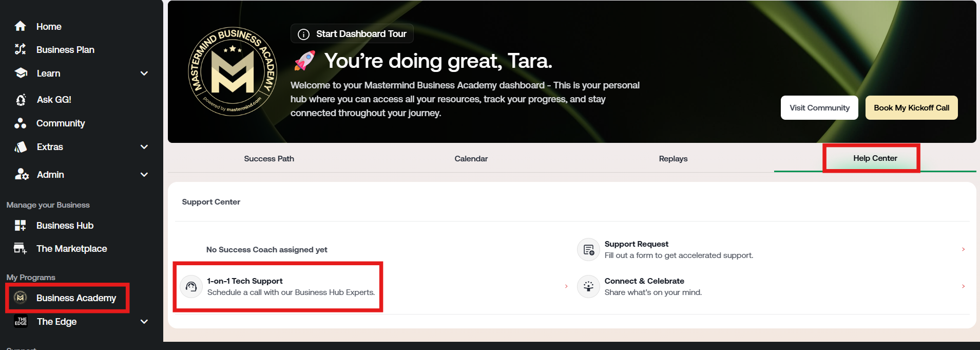Switch to the Calendar tab

471,158
